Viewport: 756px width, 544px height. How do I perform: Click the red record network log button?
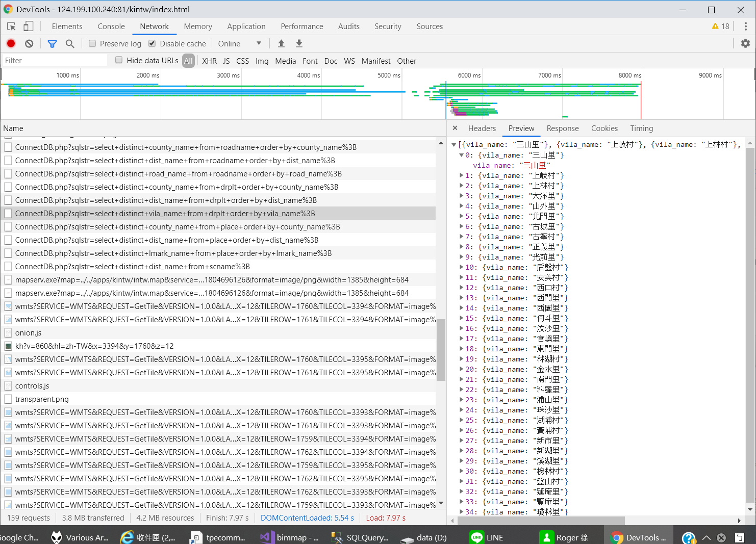pyautogui.click(x=11, y=44)
